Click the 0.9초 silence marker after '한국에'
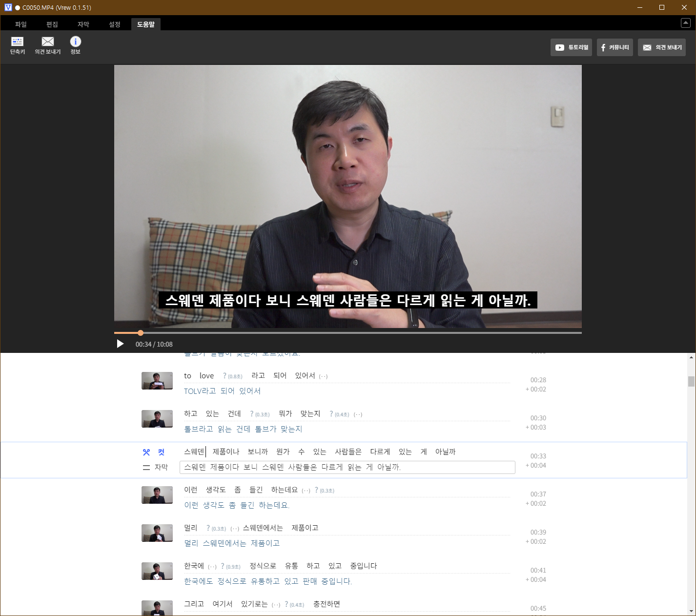The width and height of the screenshot is (696, 616). tap(230, 567)
